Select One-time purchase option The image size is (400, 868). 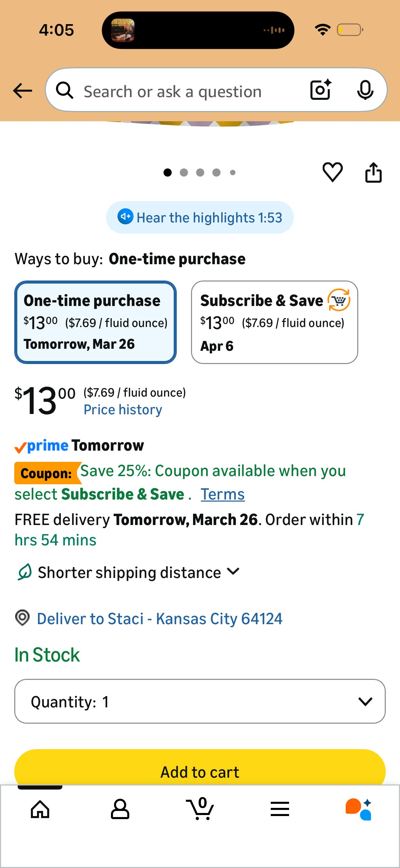coord(95,322)
